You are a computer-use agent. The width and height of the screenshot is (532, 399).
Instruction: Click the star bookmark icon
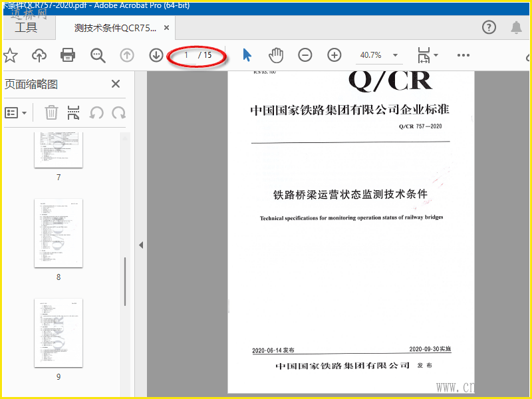11,55
